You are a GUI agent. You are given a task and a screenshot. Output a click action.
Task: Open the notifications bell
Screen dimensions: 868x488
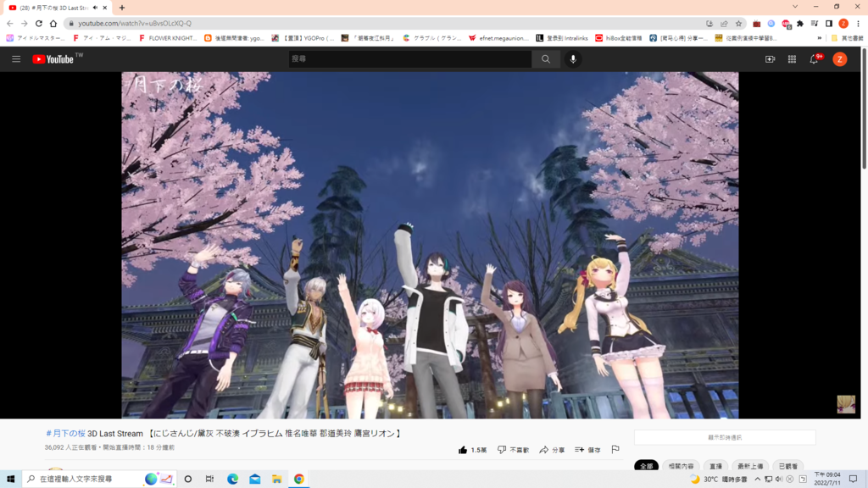pos(815,59)
